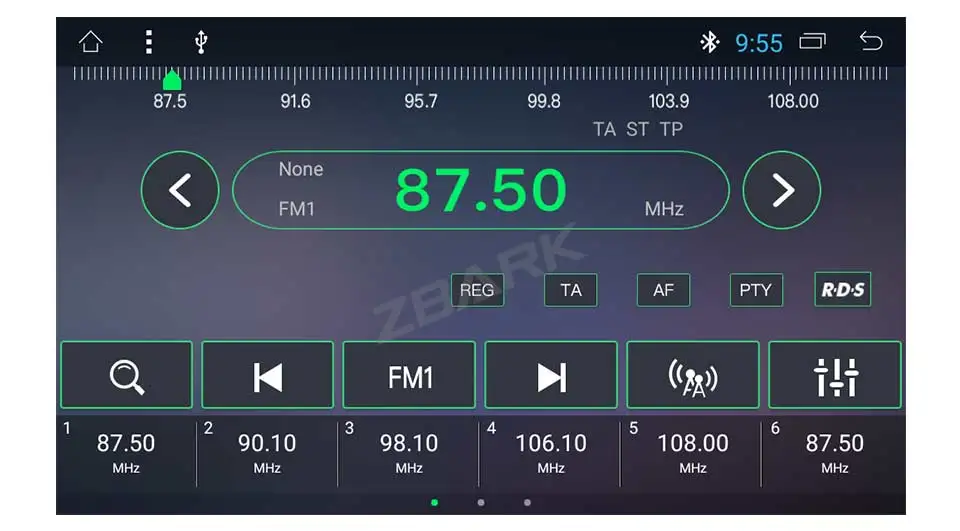960x531 pixels.
Task: Select preset 4 at 106.10 MHz
Action: pyautogui.click(x=550, y=452)
